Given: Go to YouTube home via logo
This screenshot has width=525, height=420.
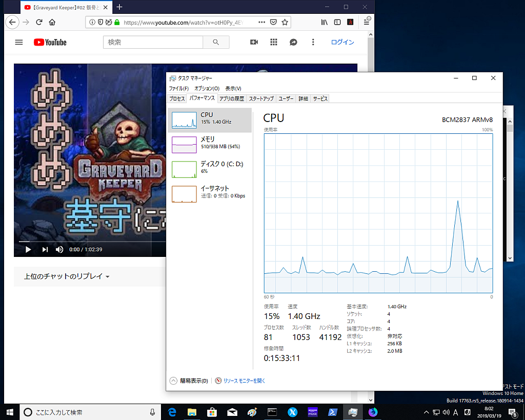Looking at the screenshot, I should [x=50, y=42].
